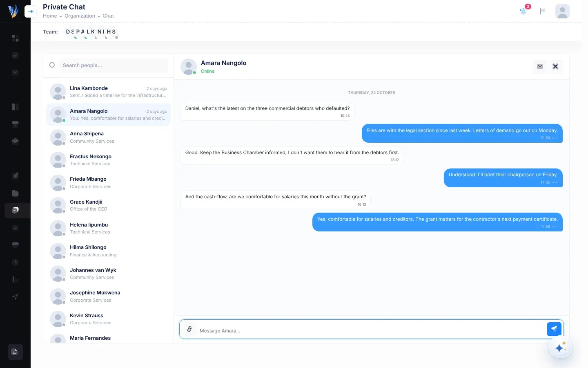
Task: Open the document icon at sidebar bottom
Action: coord(15,352)
